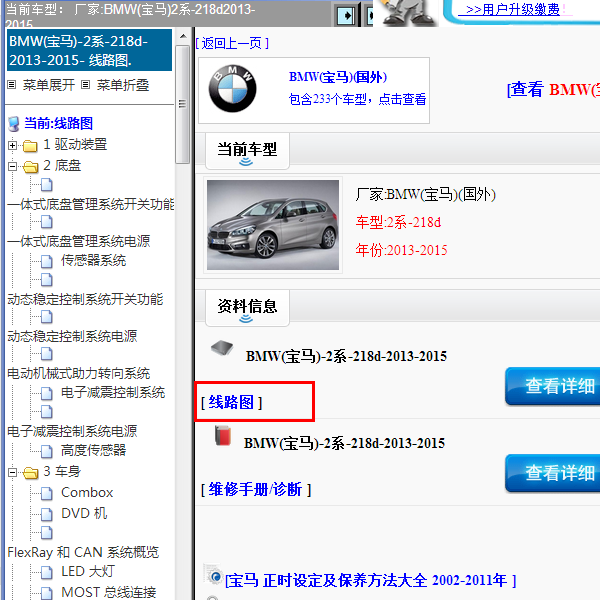Open the 线路图 link
Screen dimensions: 600x600
(232, 403)
